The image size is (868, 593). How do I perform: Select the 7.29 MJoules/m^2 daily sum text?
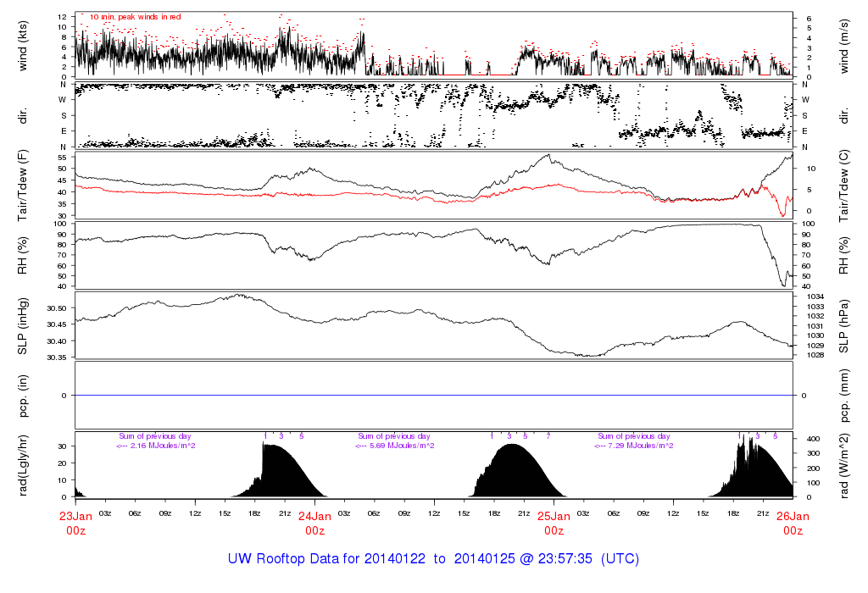click(634, 445)
